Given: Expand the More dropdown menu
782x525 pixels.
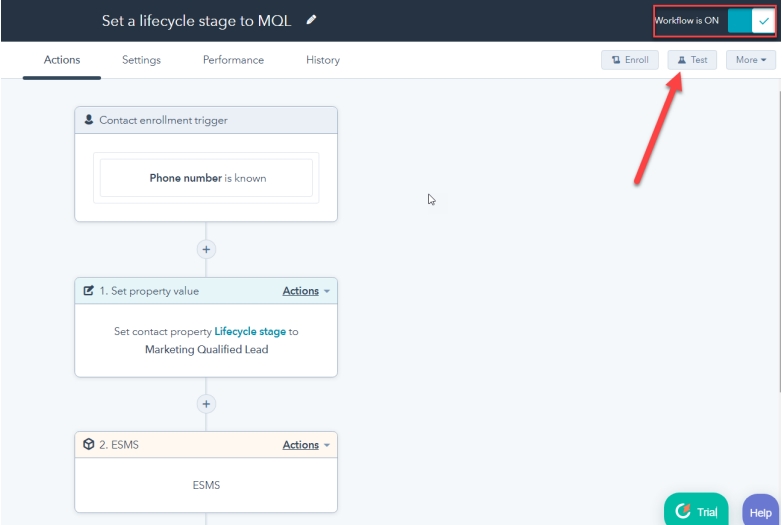Looking at the screenshot, I should 750,60.
